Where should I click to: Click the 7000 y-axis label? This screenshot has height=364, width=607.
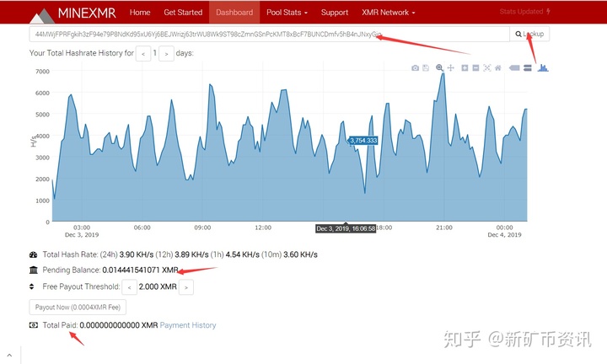43,72
